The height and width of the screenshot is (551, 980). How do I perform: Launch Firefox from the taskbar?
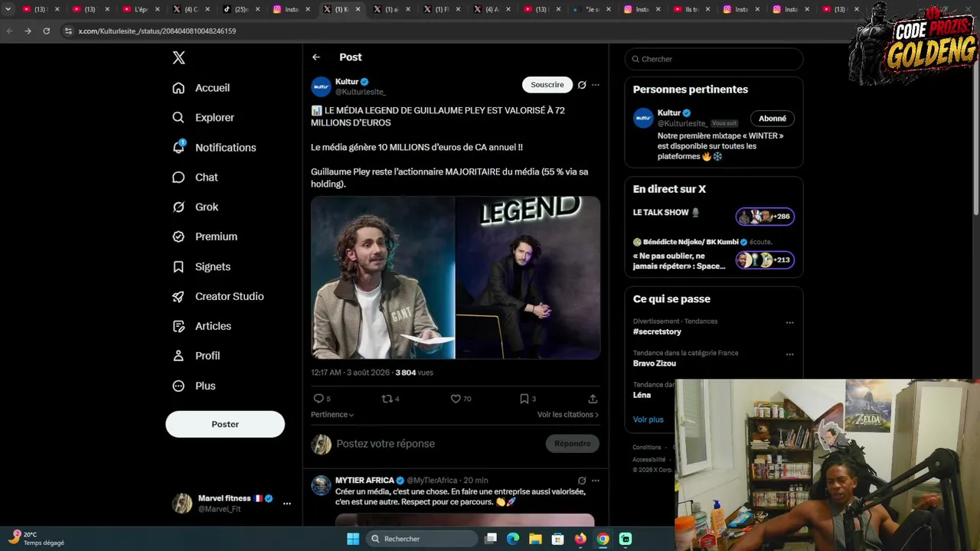(x=580, y=539)
